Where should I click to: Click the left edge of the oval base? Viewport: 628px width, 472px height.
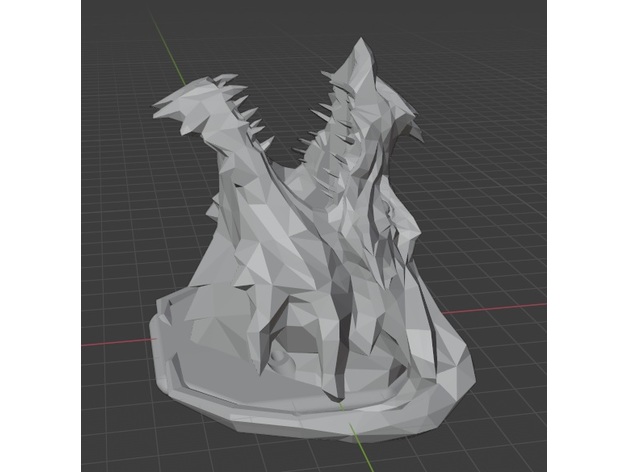[153, 328]
